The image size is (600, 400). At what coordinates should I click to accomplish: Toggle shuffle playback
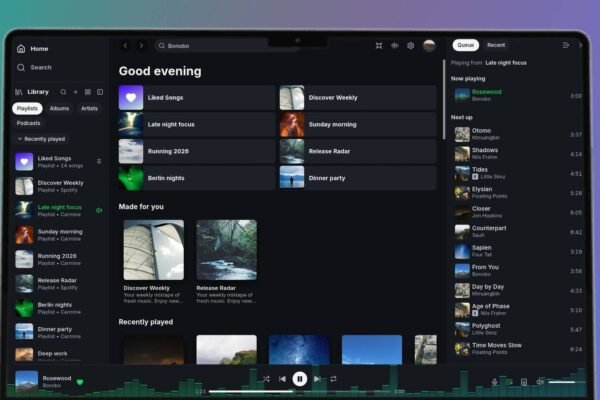[x=266, y=379]
